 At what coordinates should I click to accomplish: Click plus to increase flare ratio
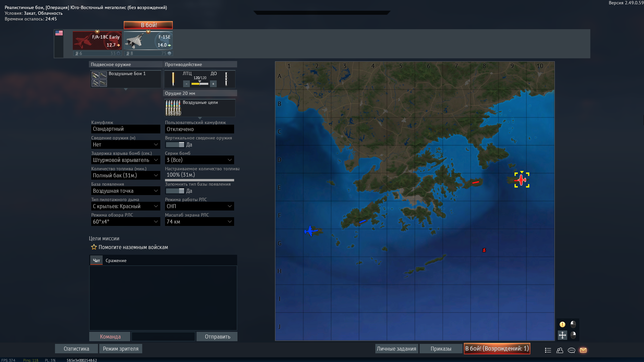click(x=213, y=84)
